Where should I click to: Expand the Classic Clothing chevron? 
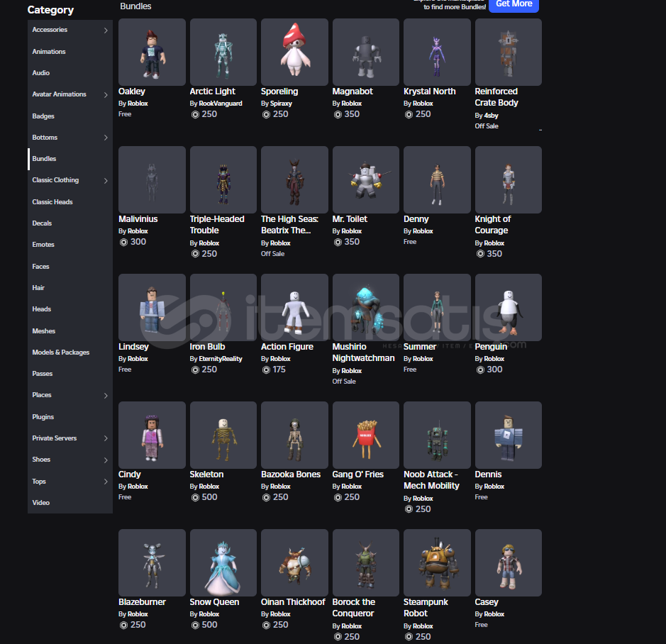point(106,181)
